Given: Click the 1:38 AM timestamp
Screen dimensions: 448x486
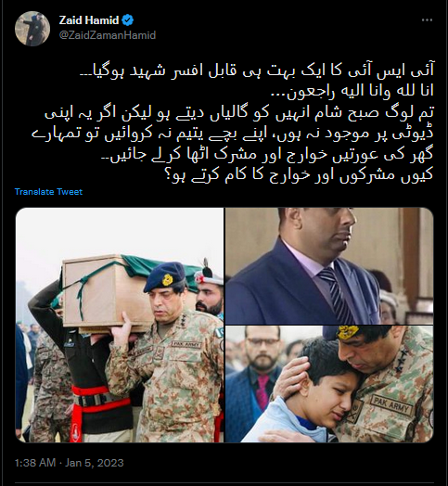Looking at the screenshot, I should tap(35, 463).
